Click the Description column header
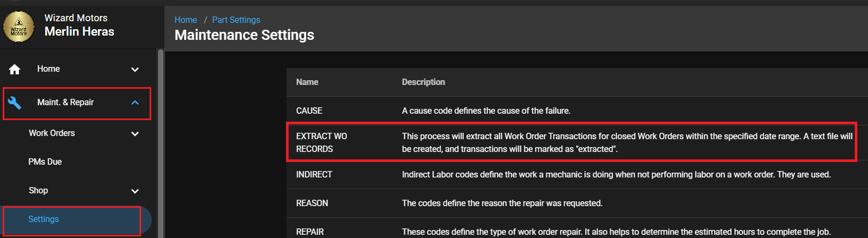 [x=423, y=82]
